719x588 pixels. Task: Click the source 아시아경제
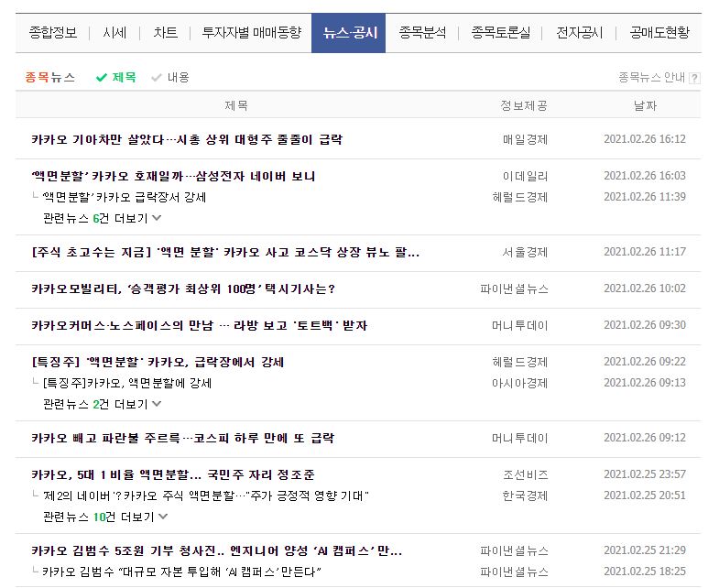click(x=519, y=383)
